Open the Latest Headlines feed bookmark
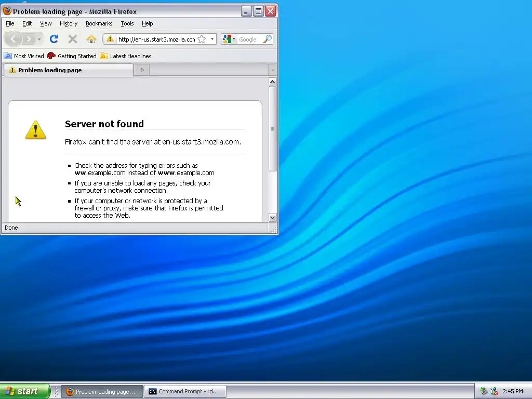 [x=126, y=56]
